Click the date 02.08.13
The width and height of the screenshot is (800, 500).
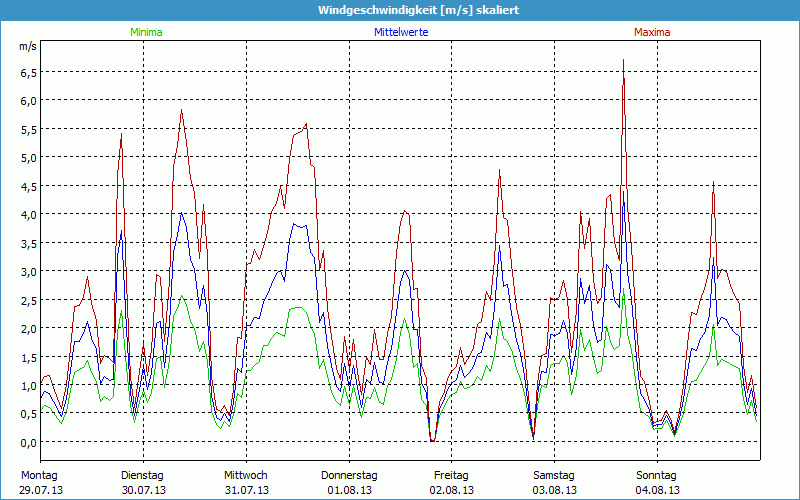[452, 490]
